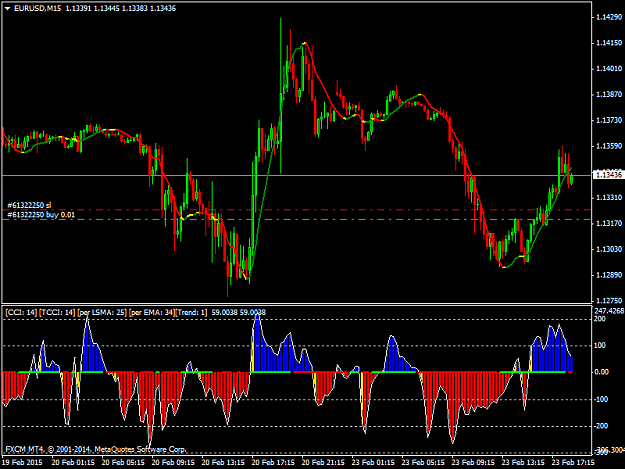The height and width of the screenshot is (469, 625).
Task: Click the 1.14150 price scale label
Action: [x=609, y=43]
